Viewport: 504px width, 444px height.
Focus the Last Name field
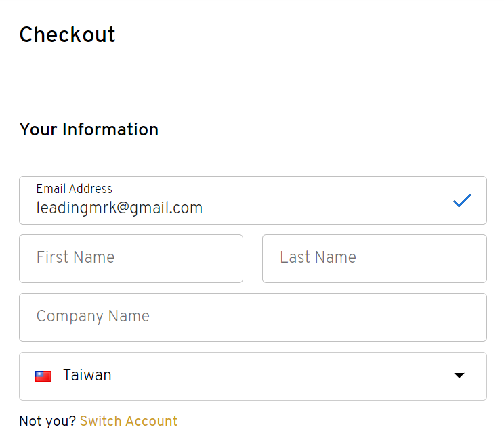click(x=375, y=259)
